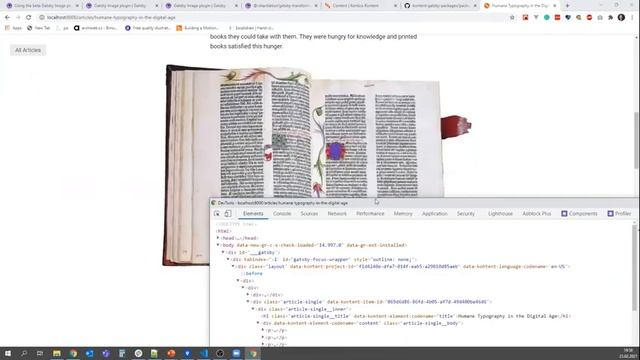Click the page vertical scrollbar
The width and height of the screenshot is (640, 360).
637,141
